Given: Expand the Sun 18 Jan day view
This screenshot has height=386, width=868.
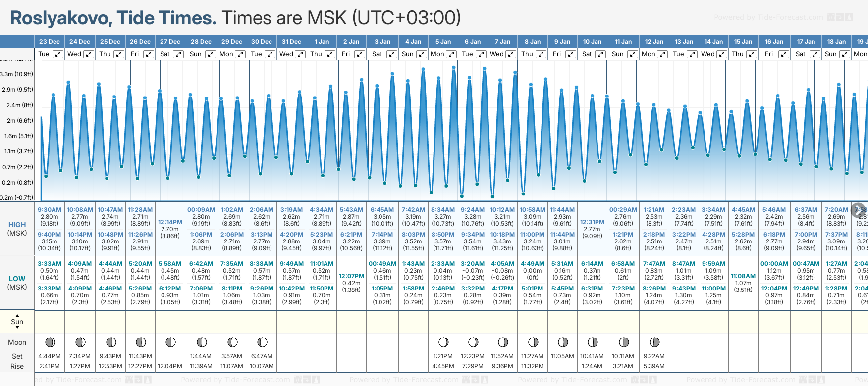Looking at the screenshot, I should pos(843,54).
